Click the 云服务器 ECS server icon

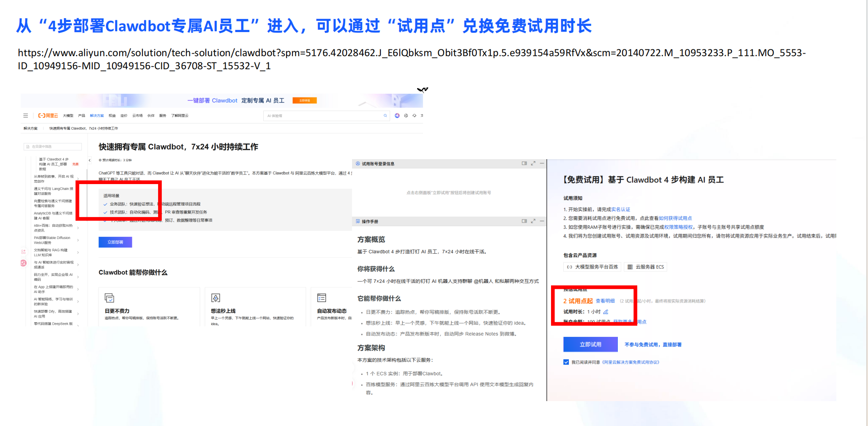pyautogui.click(x=630, y=267)
